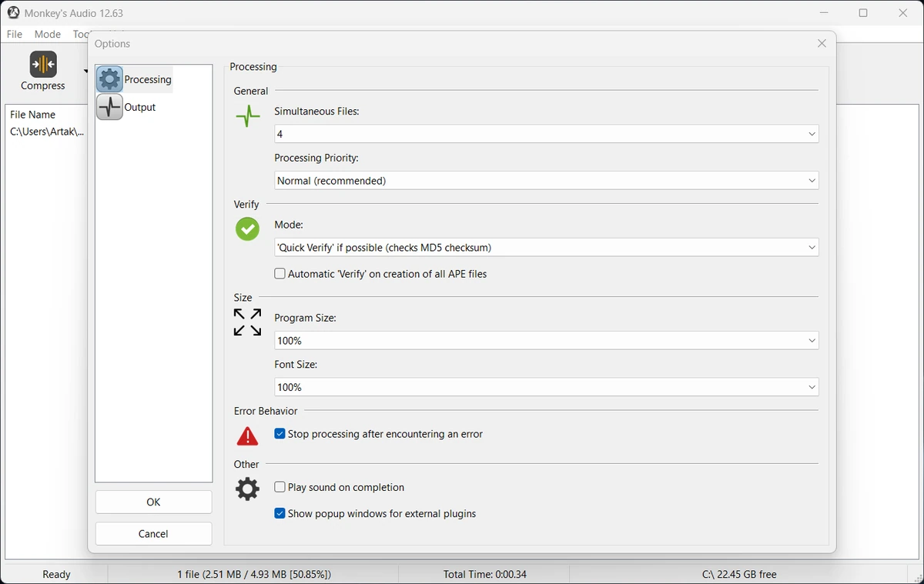Click the Options dialog title
This screenshot has height=584, width=924.
click(x=112, y=44)
